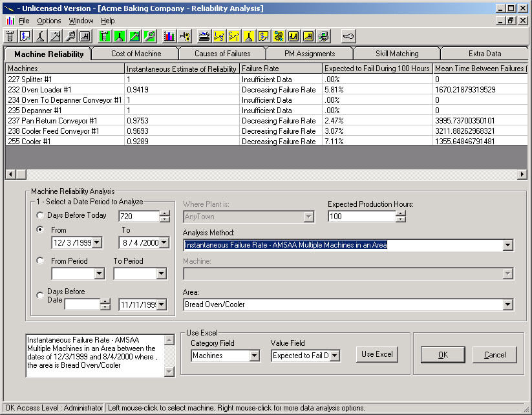Decrease Expected Production Hours with down spinner
This screenshot has width=532, height=415.
coord(401,219)
